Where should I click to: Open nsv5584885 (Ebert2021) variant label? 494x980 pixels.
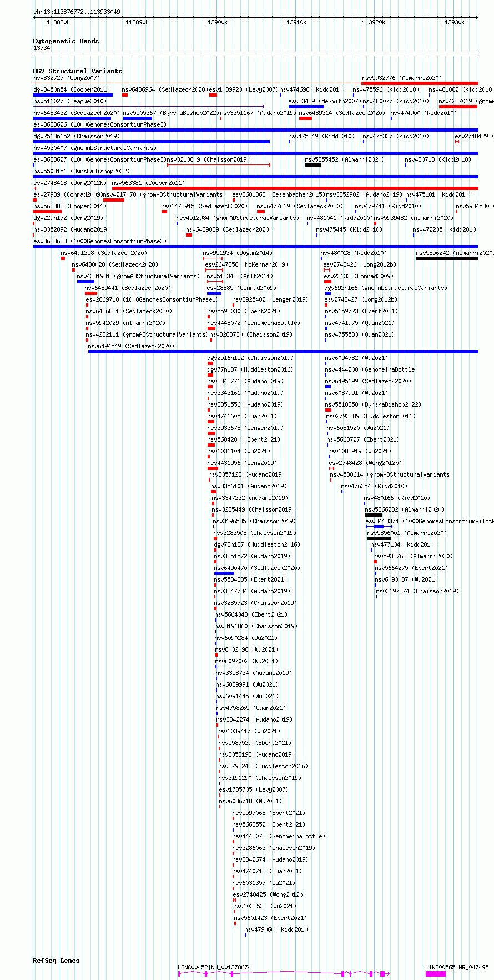click(x=250, y=580)
